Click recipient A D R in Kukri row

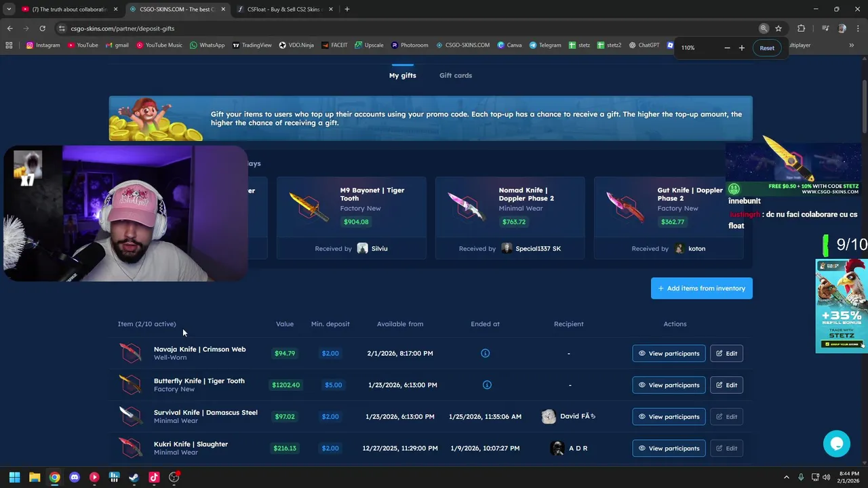pos(569,448)
